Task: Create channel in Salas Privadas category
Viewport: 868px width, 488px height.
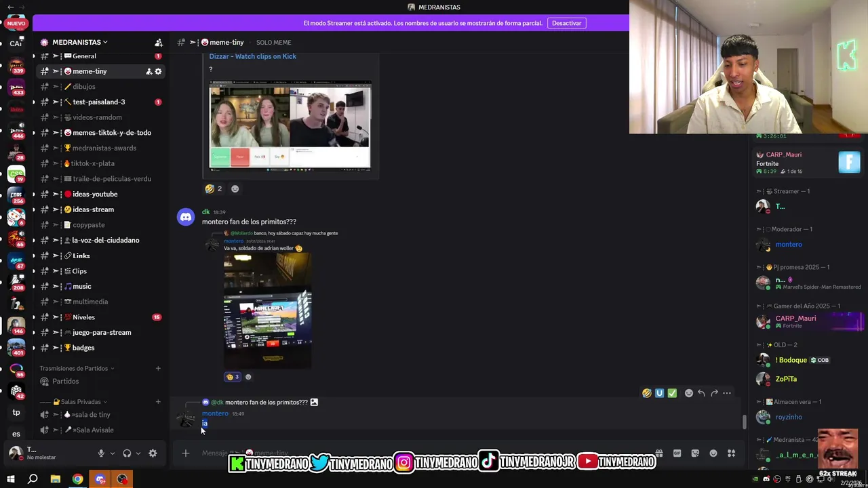Action: (x=158, y=402)
